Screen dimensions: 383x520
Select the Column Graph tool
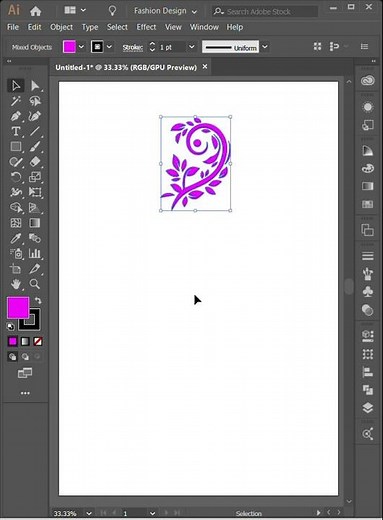[35, 254]
